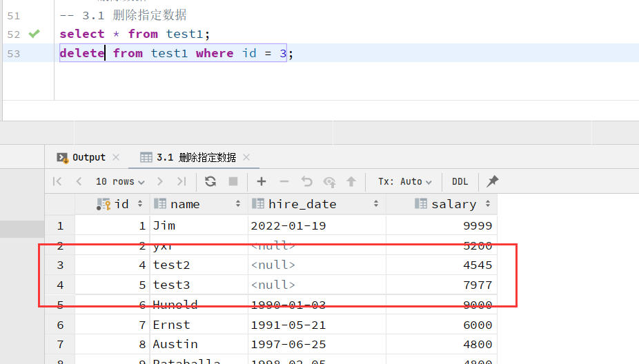Close the 3.1 删除指定数据 tab
639x364 pixels.
click(246, 157)
